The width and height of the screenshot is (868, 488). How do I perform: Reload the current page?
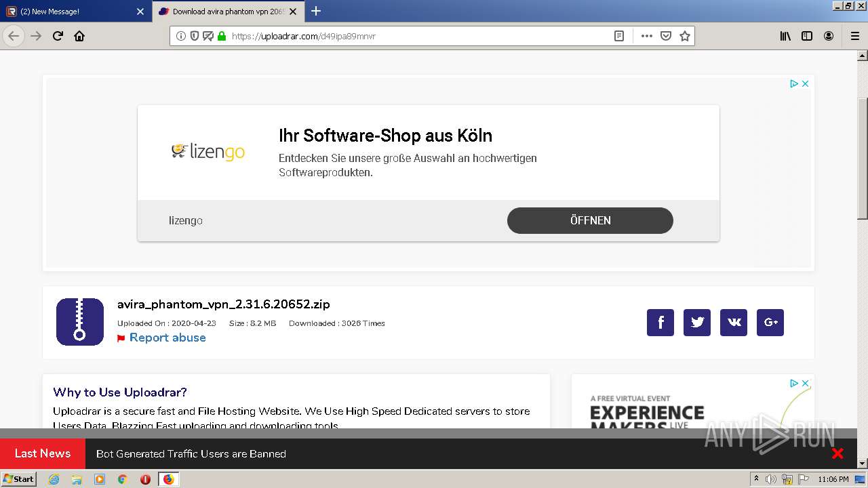58,36
